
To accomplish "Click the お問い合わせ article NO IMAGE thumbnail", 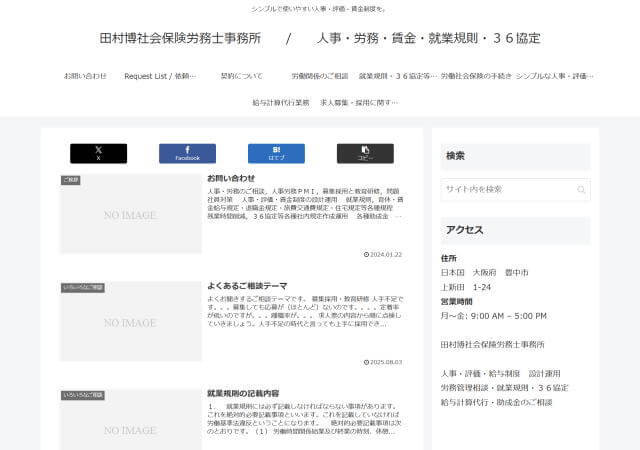I will click(x=131, y=214).
